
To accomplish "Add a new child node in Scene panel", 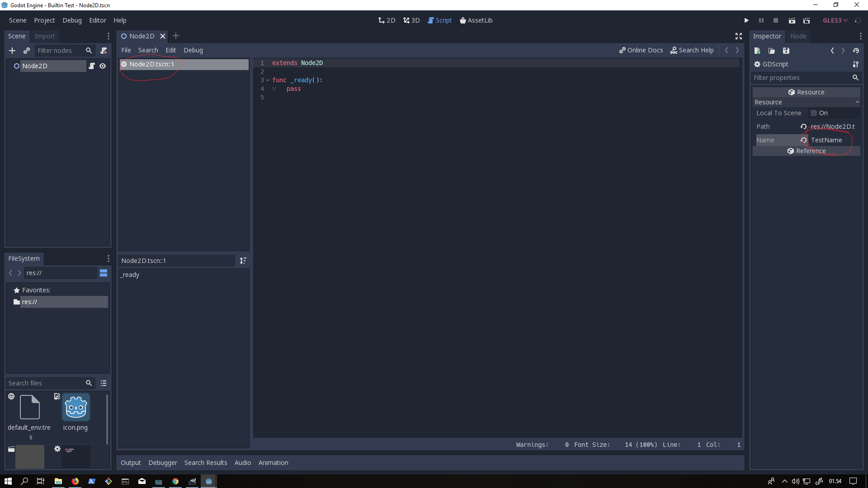I will pyautogui.click(x=12, y=51).
